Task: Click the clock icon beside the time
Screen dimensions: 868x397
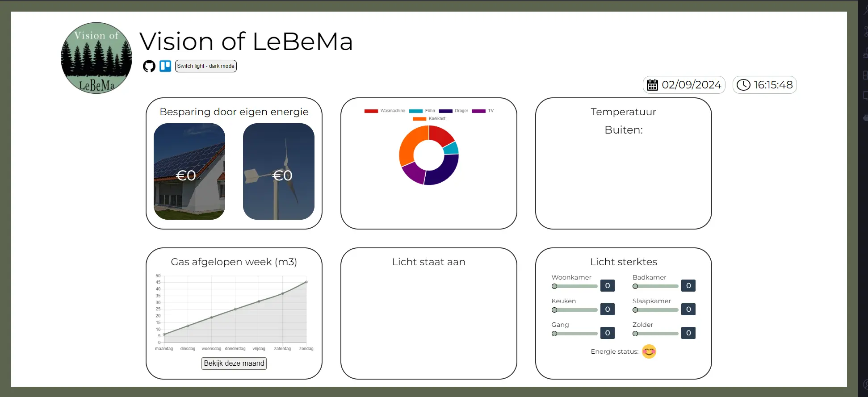Action: 743,85
